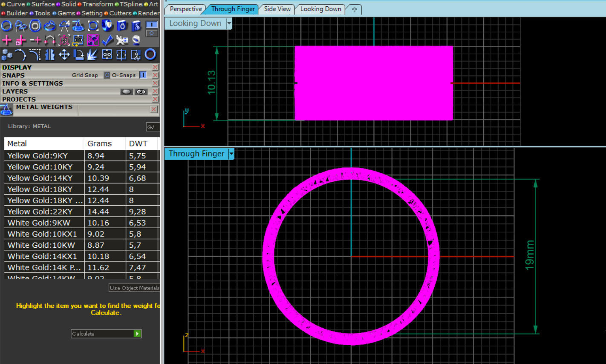
Task: Click the framed blue ring zoom icon
Action: (x=93, y=26)
